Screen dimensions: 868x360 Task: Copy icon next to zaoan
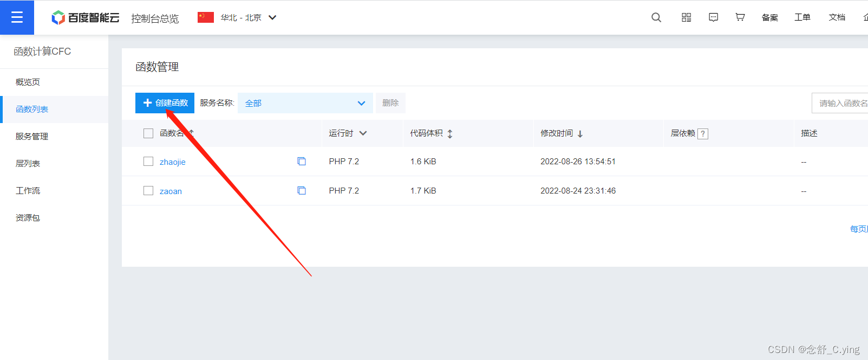click(302, 190)
